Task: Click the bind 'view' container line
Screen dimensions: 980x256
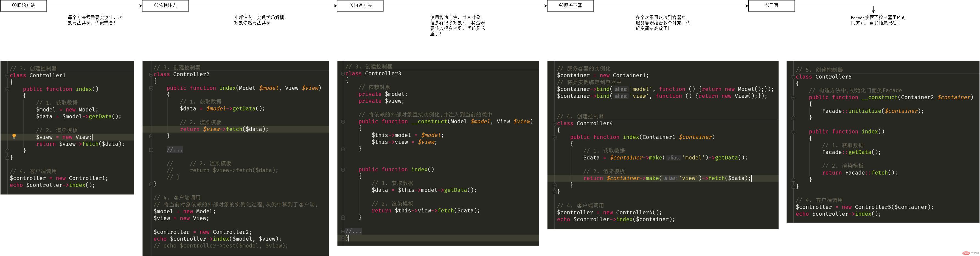Action: coord(662,96)
